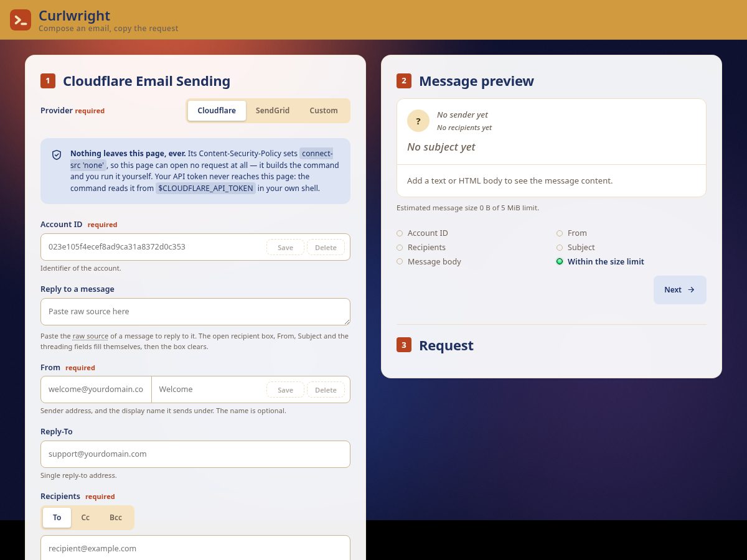Switch provider to SendGrid

coord(273,111)
